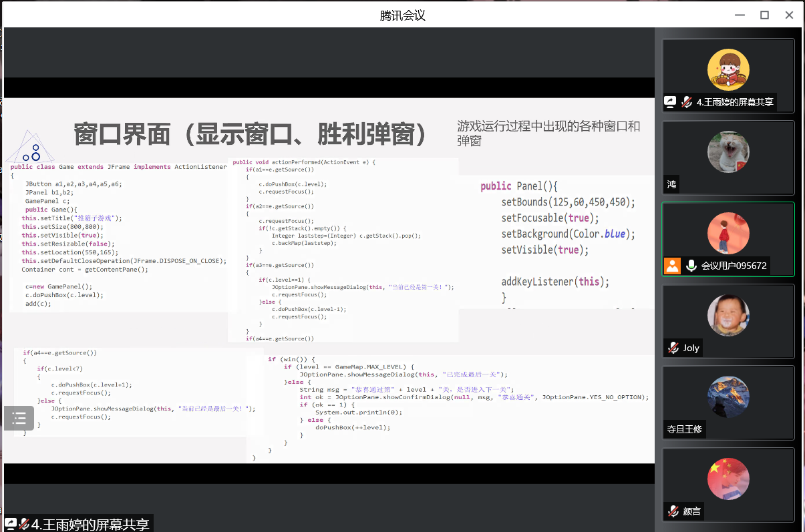Select 鸿's participant video tile

tap(728, 158)
